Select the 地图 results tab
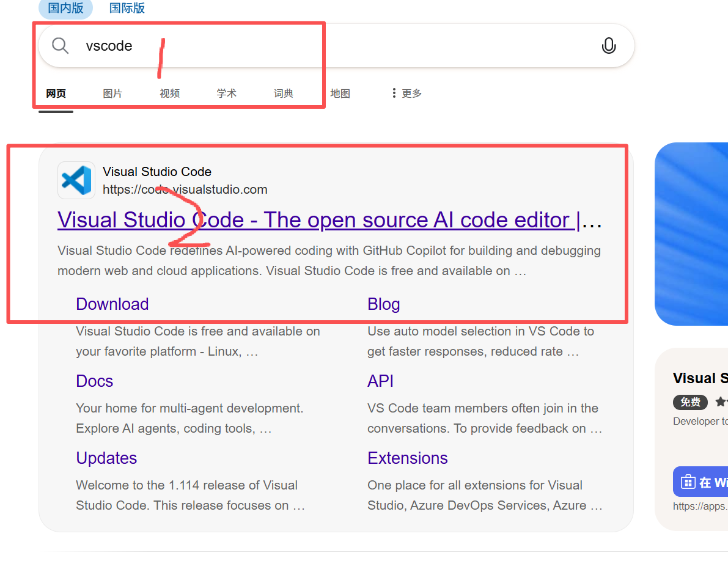Image resolution: width=728 pixels, height=561 pixels. (340, 94)
